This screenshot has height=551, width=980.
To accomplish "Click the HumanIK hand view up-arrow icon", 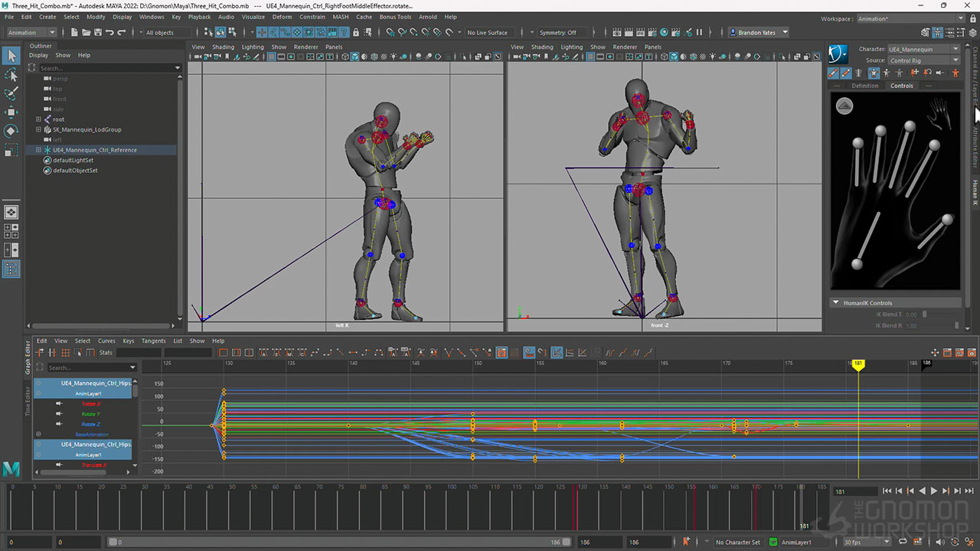I will pos(844,106).
